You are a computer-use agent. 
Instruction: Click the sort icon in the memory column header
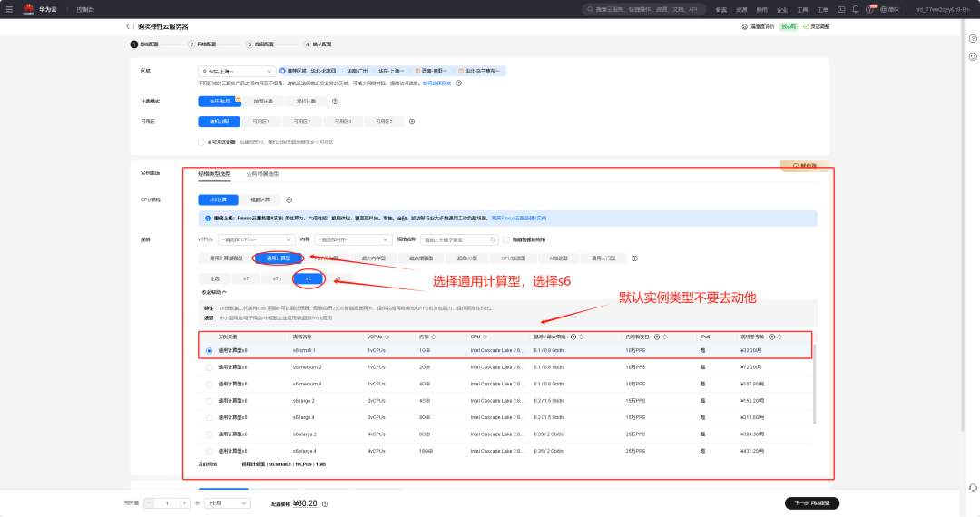tap(433, 337)
